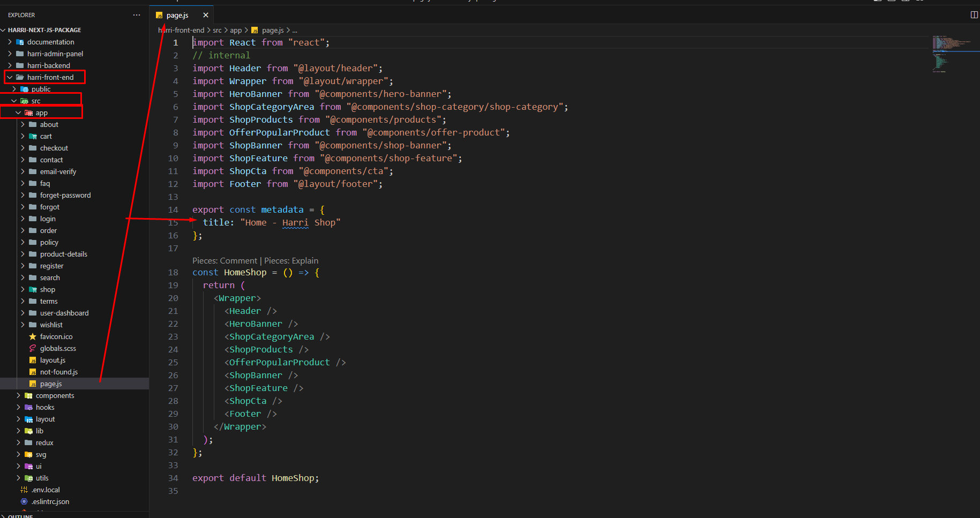Click the components folder icon
Viewport: 980px width, 518px height.
tap(28, 395)
